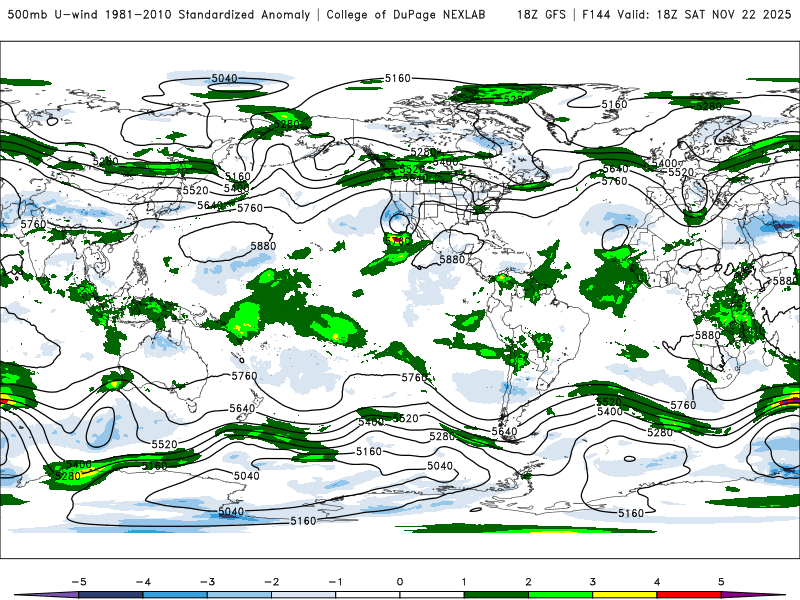
Task: Click the '0' tick label on the colorbar
Action: tap(399, 582)
